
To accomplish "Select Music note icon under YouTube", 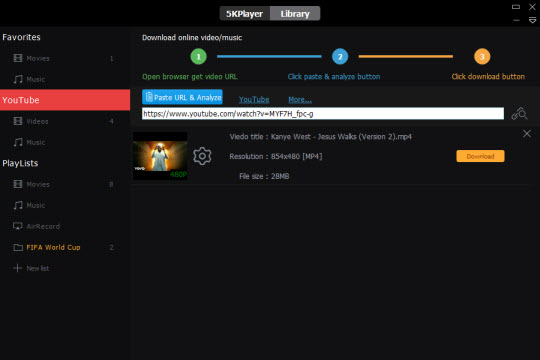I will [18, 142].
